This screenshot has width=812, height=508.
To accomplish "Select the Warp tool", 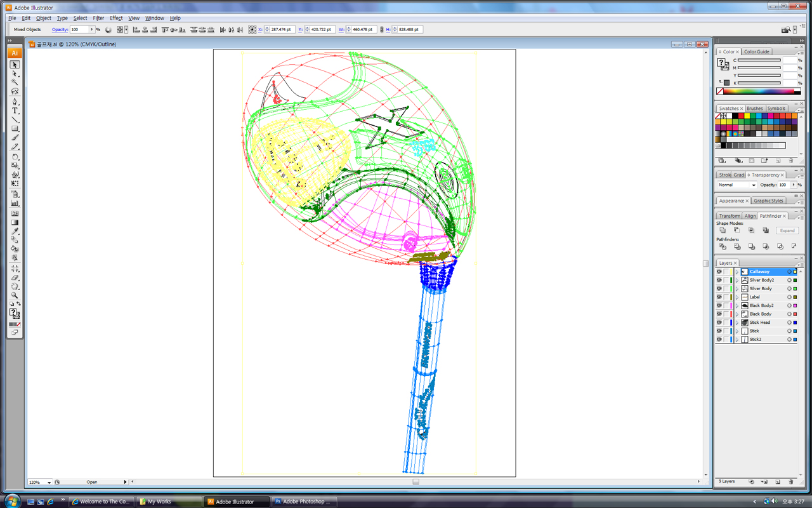I will (x=15, y=175).
